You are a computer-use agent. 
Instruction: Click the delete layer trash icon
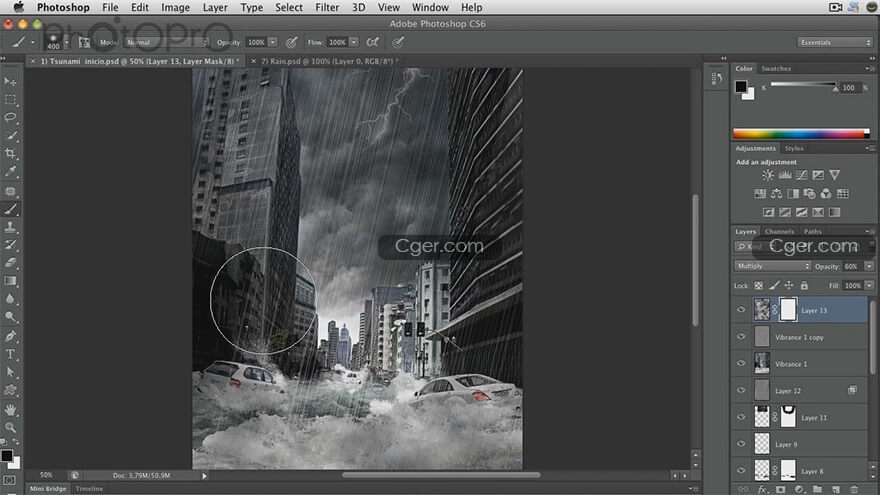854,489
